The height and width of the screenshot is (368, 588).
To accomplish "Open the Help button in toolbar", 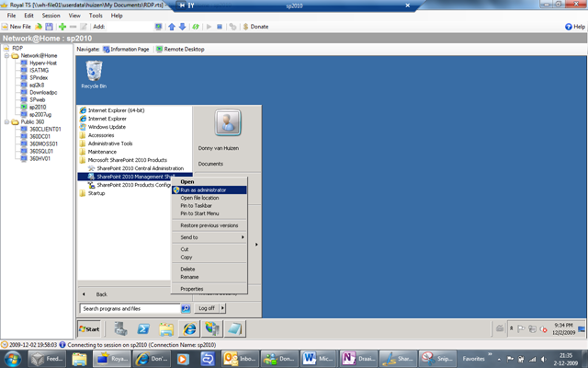I will click(x=575, y=27).
